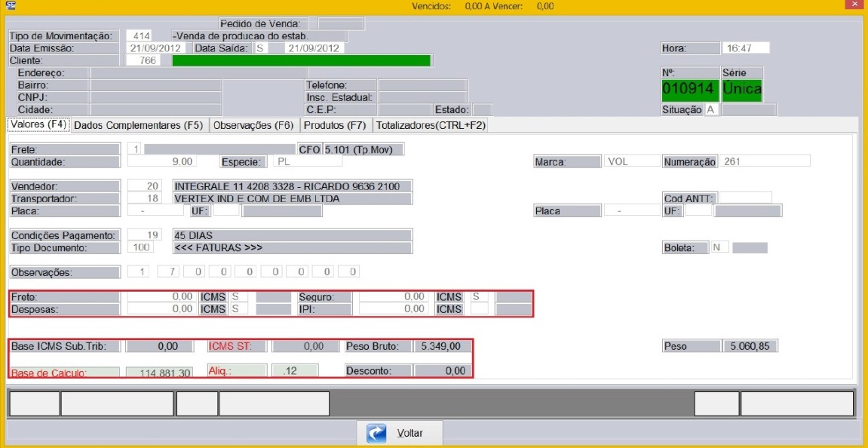Screen dimensions: 868x448
Task: Click the Hora field showing 16:47
Action: (x=744, y=48)
